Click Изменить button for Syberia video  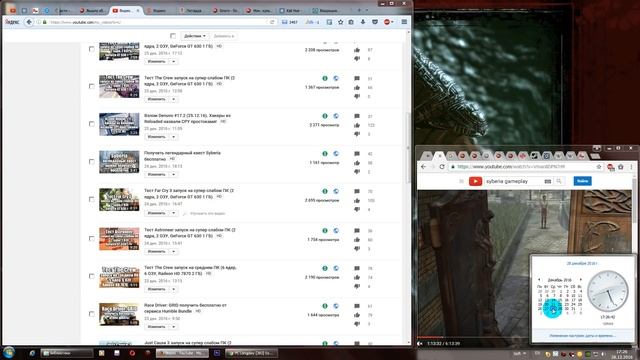[156, 174]
